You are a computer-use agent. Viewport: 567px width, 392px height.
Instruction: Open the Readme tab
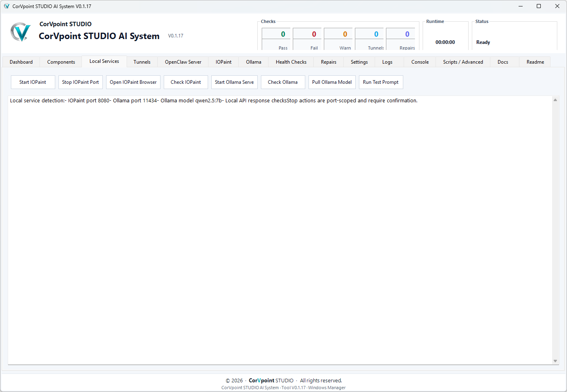pyautogui.click(x=535, y=62)
